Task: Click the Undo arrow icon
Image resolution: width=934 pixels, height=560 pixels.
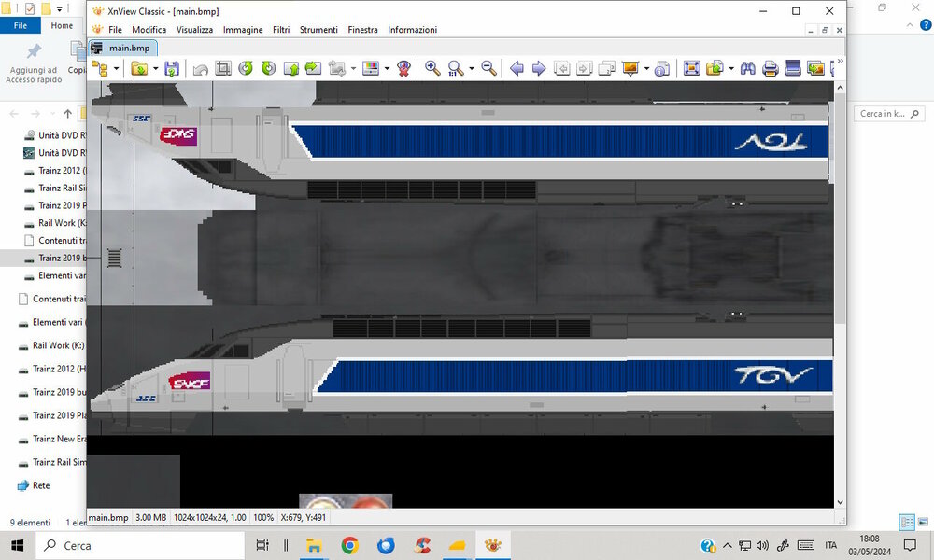Action: [x=201, y=68]
